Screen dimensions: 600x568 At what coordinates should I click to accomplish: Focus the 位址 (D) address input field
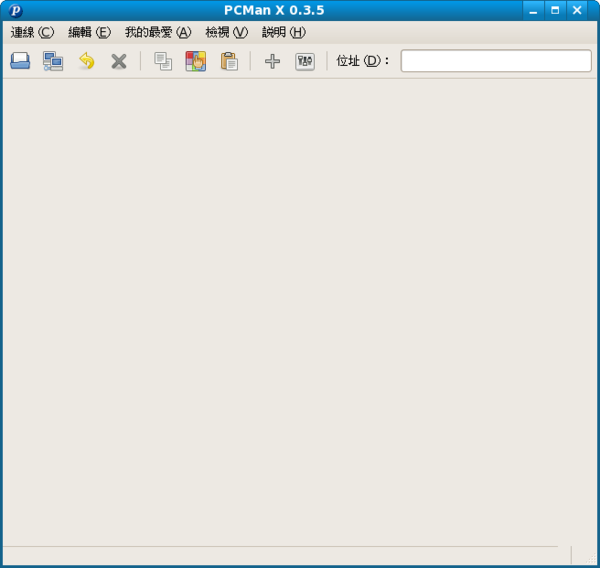click(496, 60)
